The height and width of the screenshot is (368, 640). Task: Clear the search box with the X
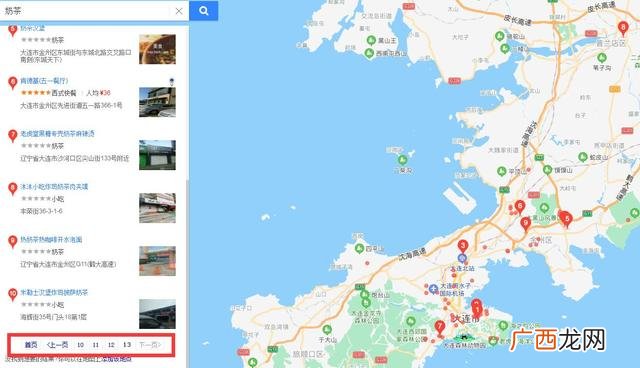(179, 11)
